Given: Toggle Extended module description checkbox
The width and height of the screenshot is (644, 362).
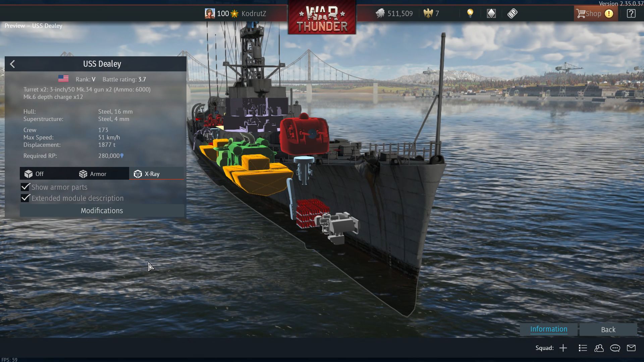Looking at the screenshot, I should (25, 198).
